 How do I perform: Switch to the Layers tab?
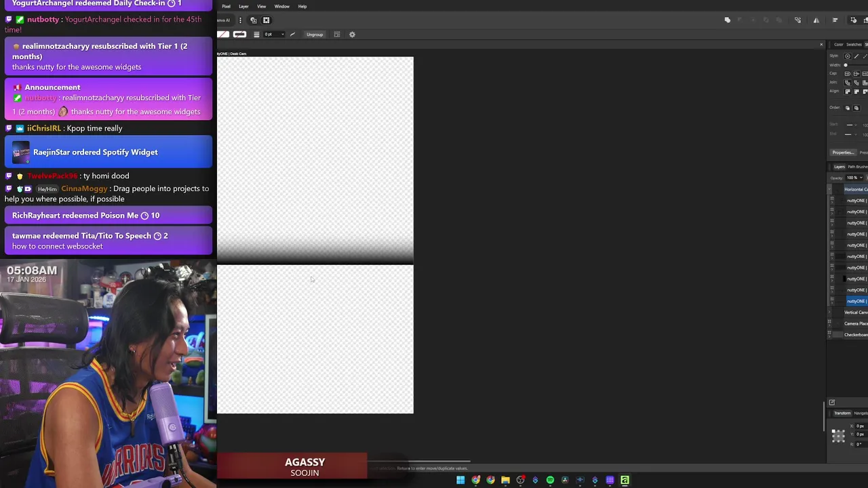coord(839,167)
